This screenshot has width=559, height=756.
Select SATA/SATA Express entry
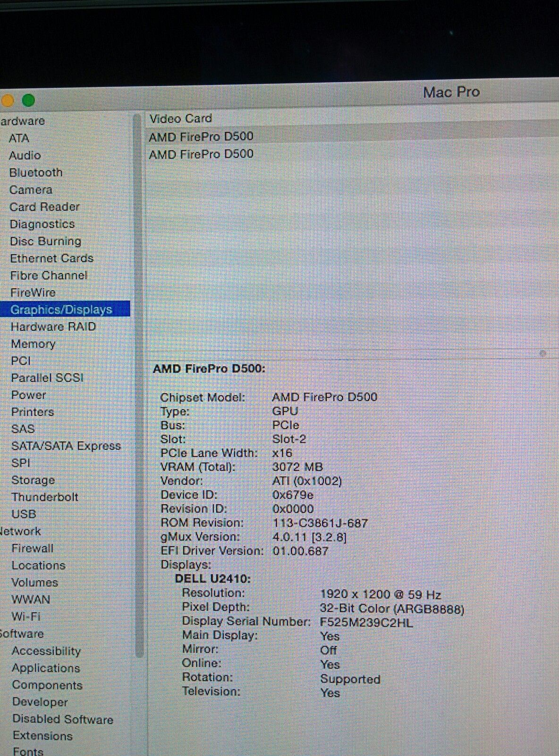66,446
